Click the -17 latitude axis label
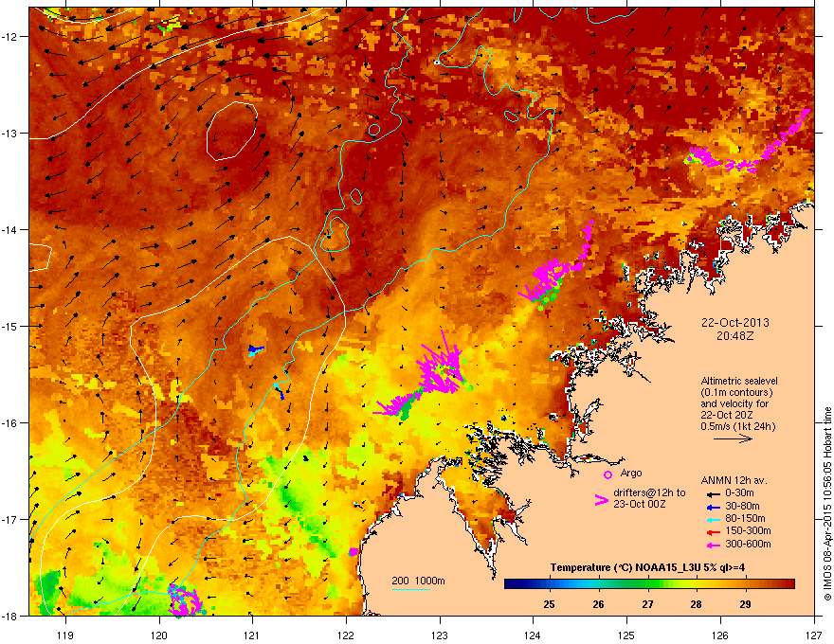 [x=9, y=519]
